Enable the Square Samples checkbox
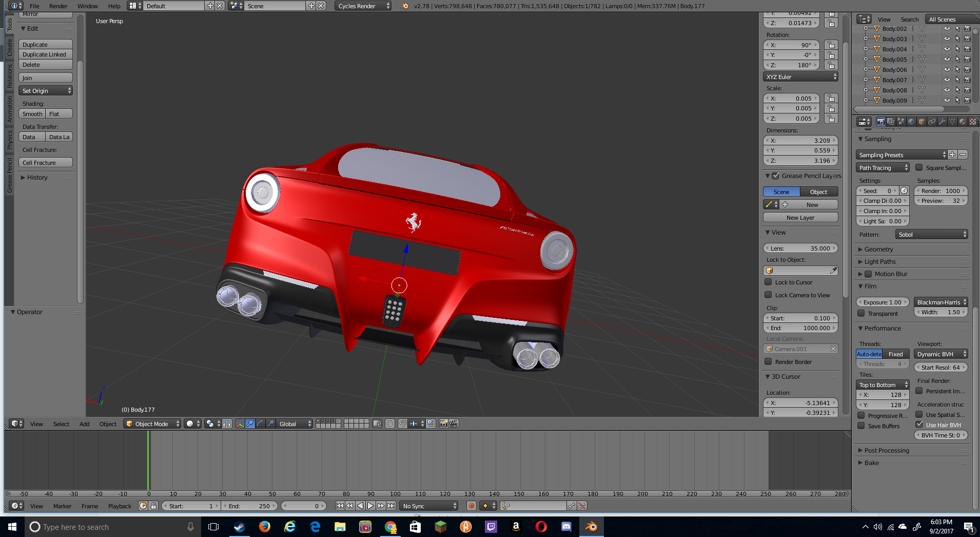980x537 pixels. point(919,167)
